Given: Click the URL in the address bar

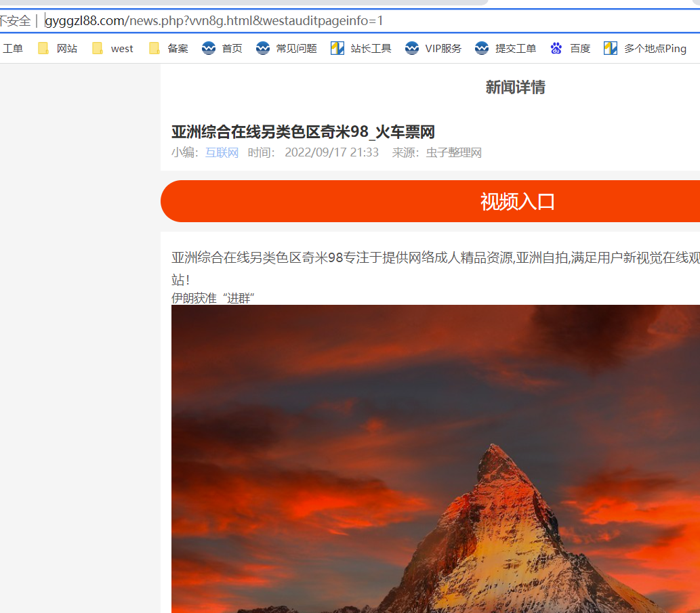Looking at the screenshot, I should 214,20.
